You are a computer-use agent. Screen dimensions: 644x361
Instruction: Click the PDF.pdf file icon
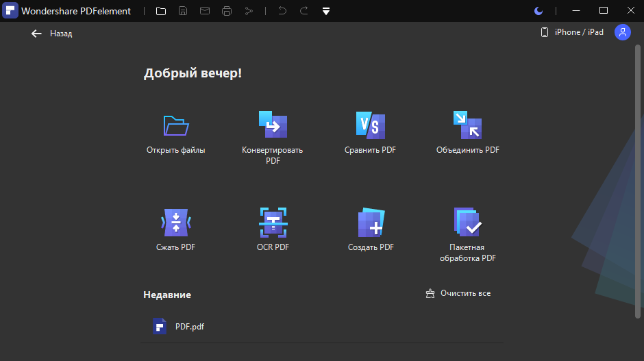pos(160,327)
